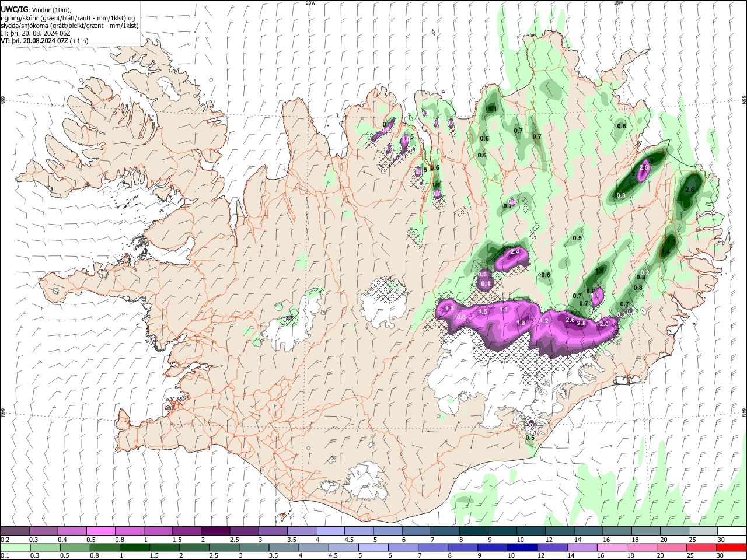
Task: Click the '15W' longitude label at top
Action: pyautogui.click(x=618, y=2)
